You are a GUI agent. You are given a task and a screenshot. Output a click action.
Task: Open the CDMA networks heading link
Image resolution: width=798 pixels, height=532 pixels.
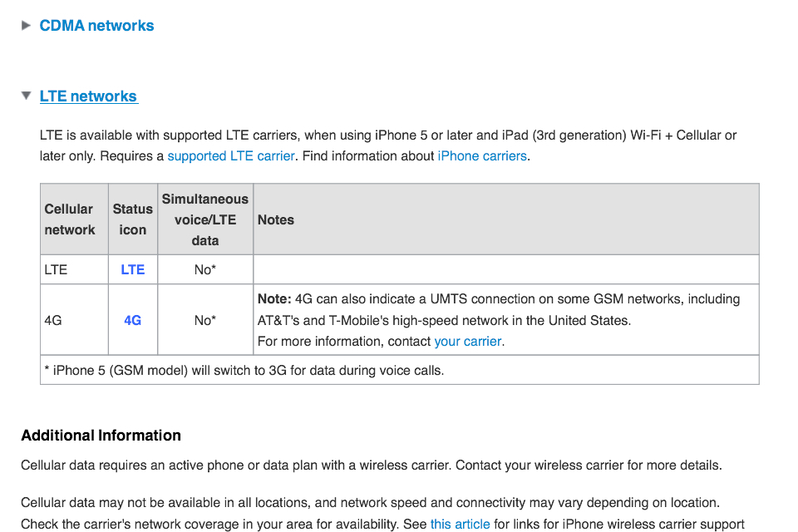[96, 26]
